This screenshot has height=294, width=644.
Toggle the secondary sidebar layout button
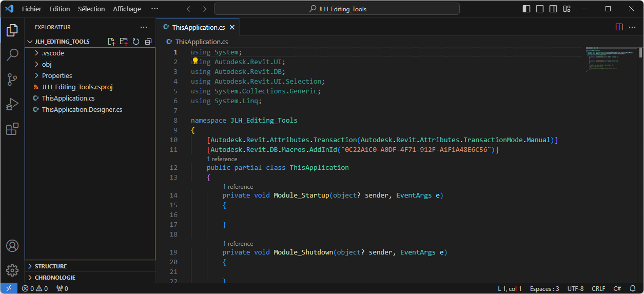[x=553, y=9]
